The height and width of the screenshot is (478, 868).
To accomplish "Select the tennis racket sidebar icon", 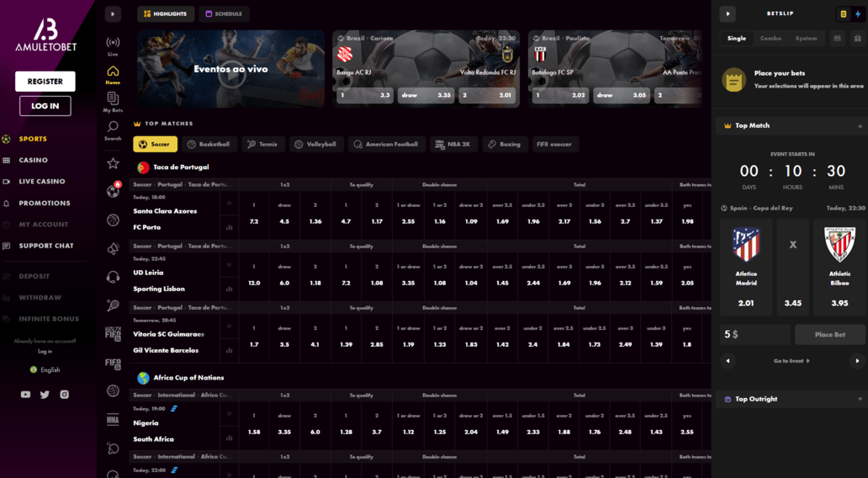I will pos(113,305).
